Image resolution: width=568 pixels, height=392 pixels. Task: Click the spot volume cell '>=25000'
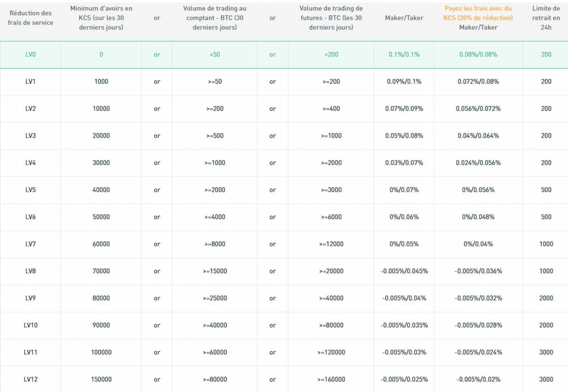pyautogui.click(x=215, y=298)
